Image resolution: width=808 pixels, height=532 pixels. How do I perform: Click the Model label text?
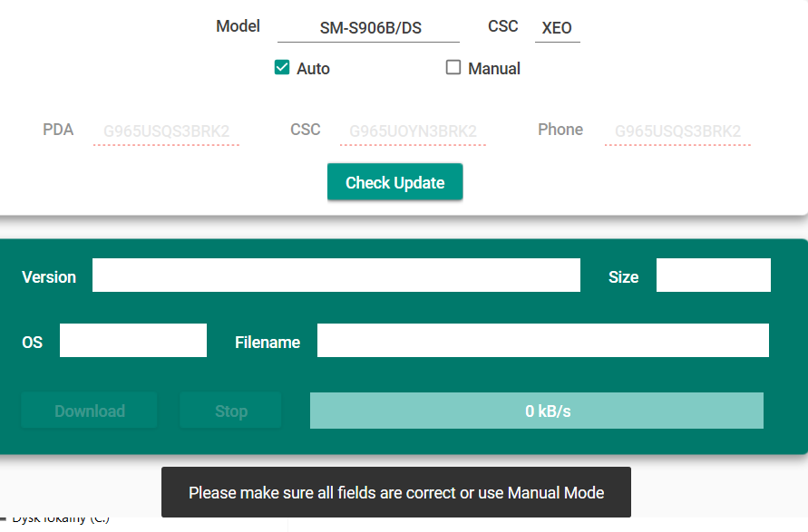pyautogui.click(x=238, y=26)
